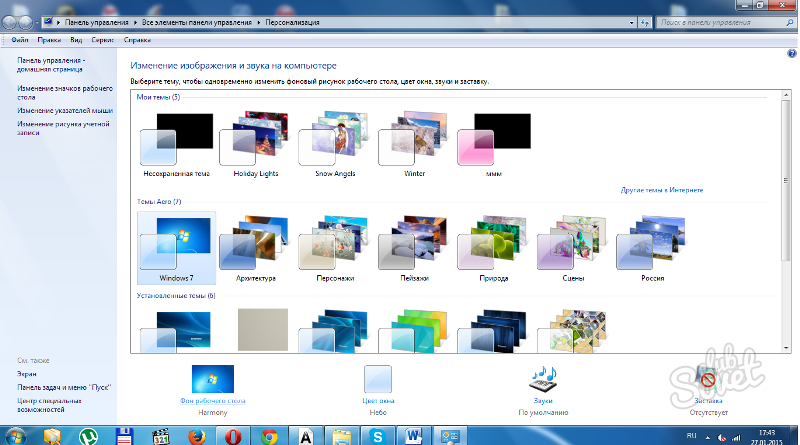Open the desktop background (Фон рабочего стола) icon

coord(212,380)
